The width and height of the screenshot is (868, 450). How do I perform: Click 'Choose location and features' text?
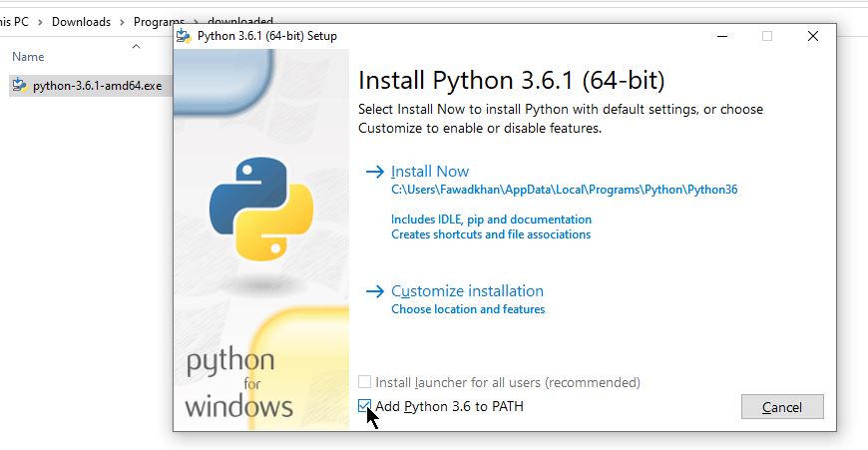tap(468, 309)
